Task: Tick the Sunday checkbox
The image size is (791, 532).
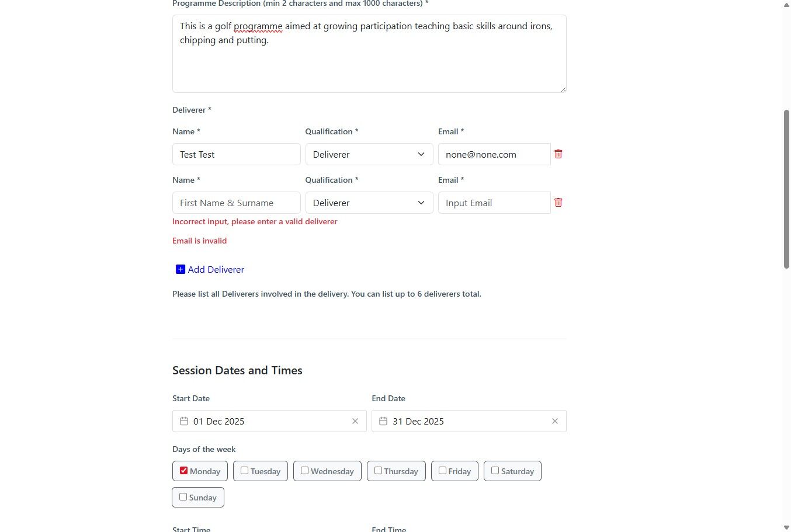Action: pyautogui.click(x=183, y=497)
